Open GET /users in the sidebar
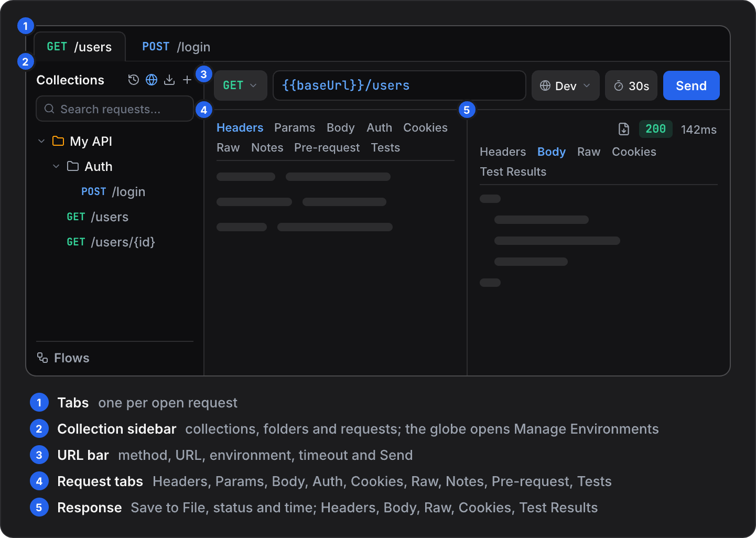This screenshot has width=756, height=538. [98, 217]
